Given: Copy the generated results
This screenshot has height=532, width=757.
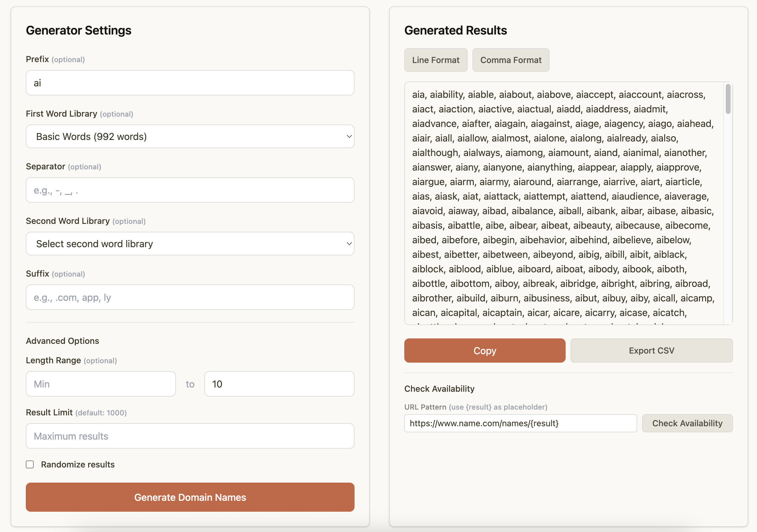Looking at the screenshot, I should point(484,351).
